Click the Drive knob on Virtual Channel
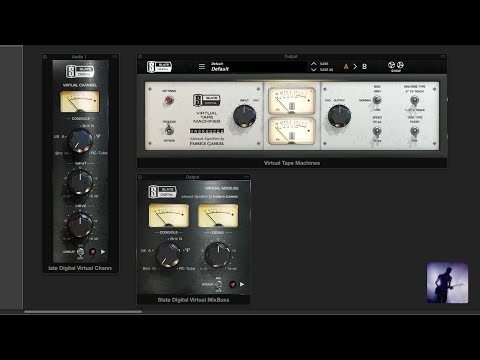 80,225
